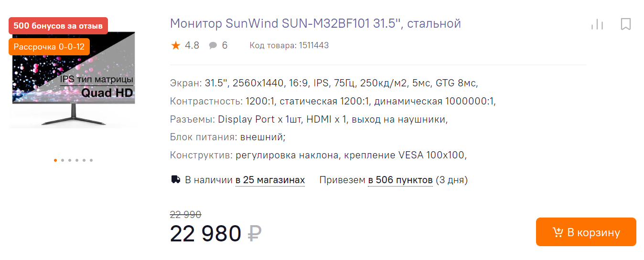Jump to the fourth image dot
644x260 pixels.
coord(77,160)
